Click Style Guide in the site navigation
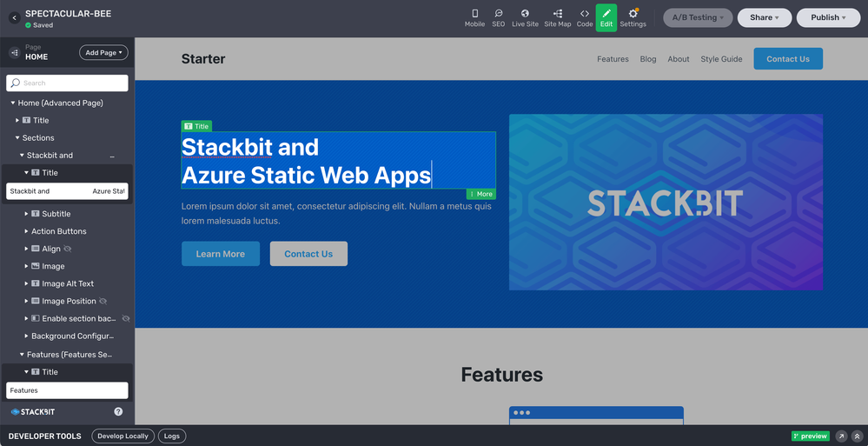This screenshot has height=446, width=868. coord(721,59)
